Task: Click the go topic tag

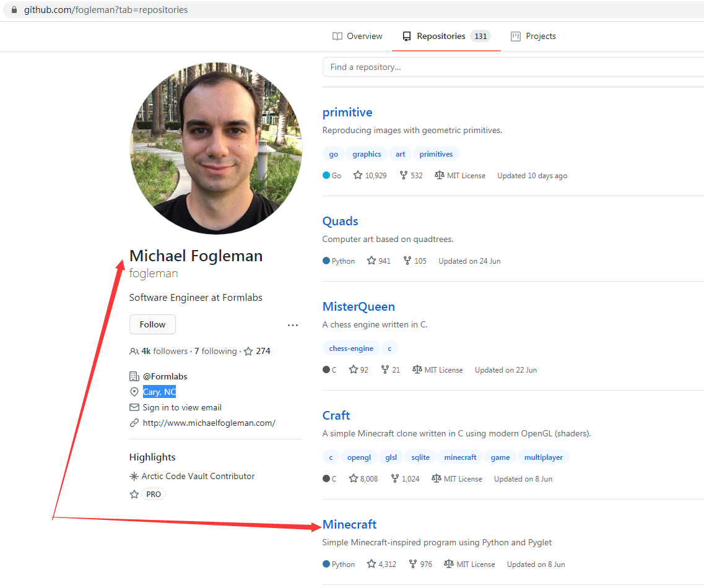Action: tap(333, 154)
